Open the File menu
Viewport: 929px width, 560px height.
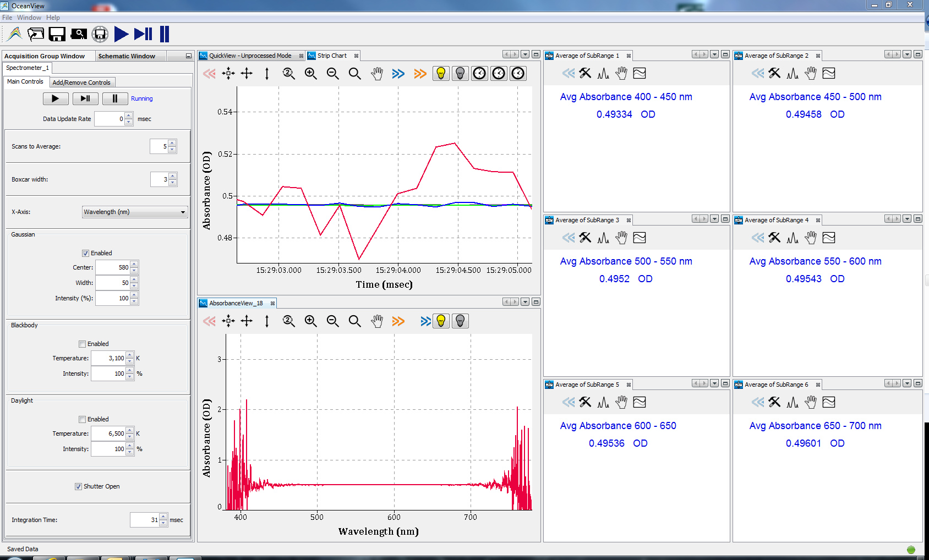click(7, 18)
